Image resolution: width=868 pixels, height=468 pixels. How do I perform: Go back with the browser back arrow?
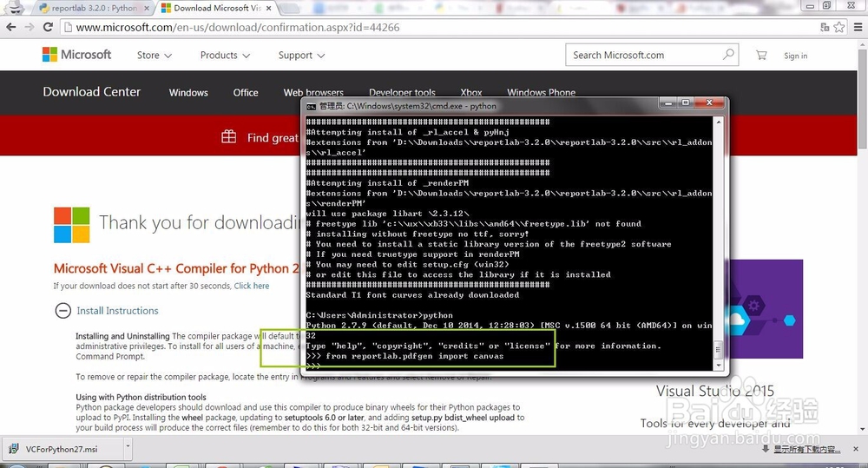pyautogui.click(x=11, y=27)
